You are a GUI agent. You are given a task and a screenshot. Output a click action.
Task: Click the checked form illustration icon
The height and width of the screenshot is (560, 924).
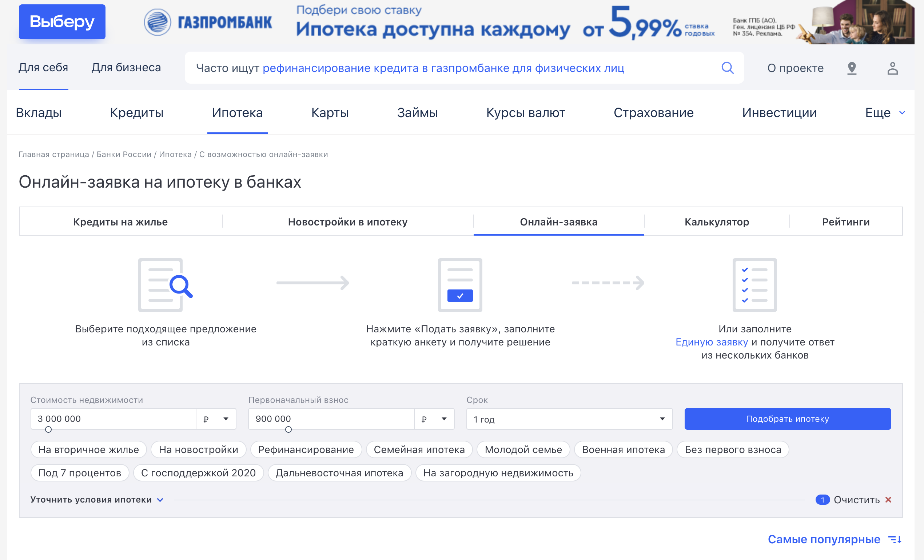460,285
